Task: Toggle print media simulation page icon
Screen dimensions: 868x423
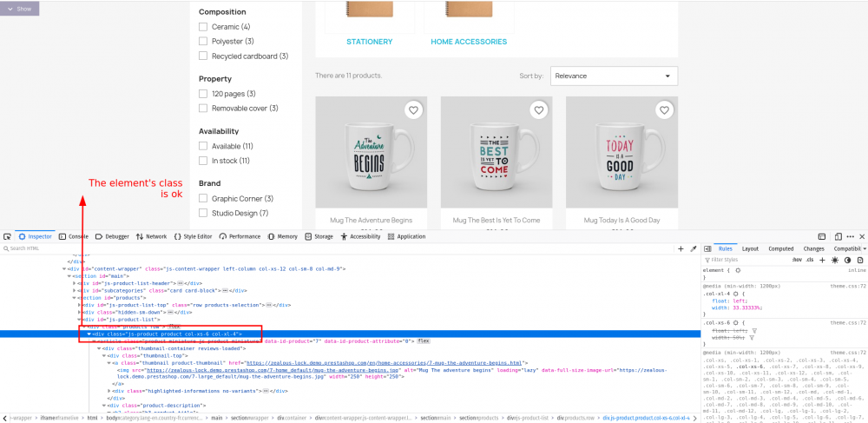Action: click(860, 260)
